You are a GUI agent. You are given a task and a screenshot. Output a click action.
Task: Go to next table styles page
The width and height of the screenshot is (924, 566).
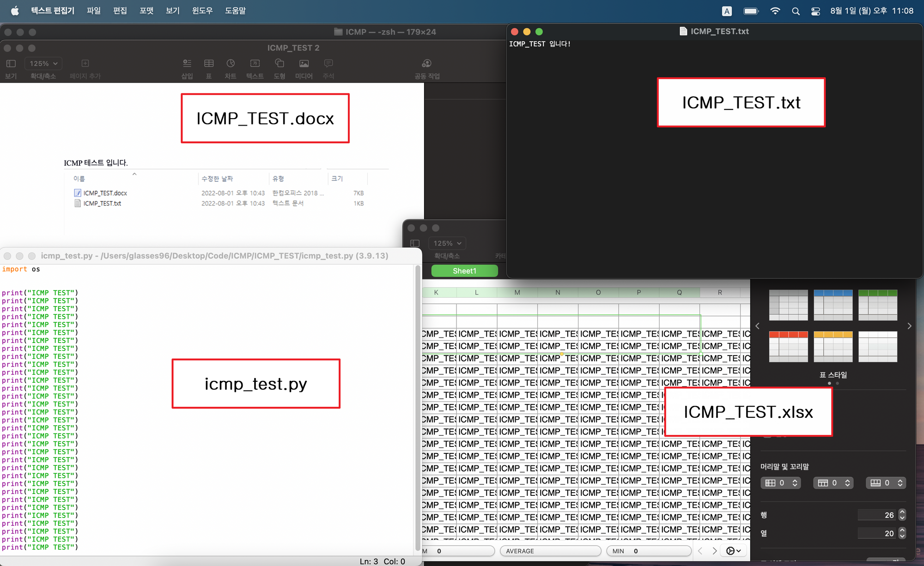pos(909,326)
